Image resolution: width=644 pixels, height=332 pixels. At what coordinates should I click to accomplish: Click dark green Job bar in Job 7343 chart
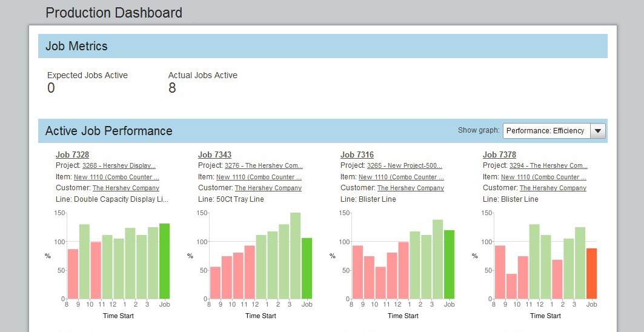pos(307,268)
